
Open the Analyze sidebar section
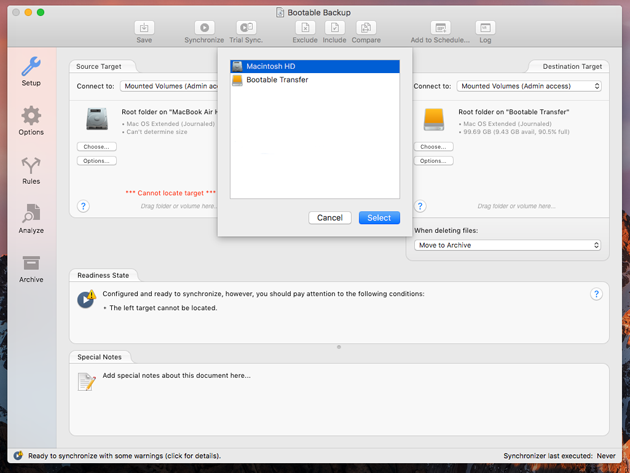31,219
